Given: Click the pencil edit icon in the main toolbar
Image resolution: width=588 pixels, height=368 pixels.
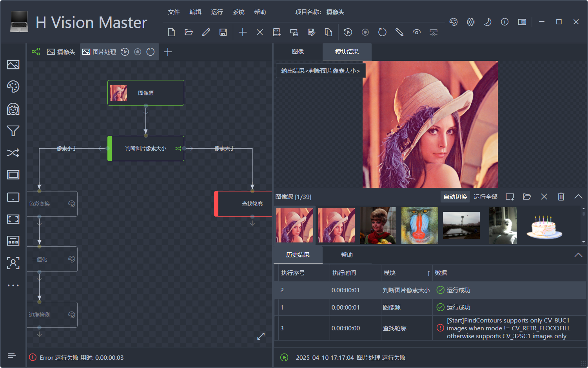Looking at the screenshot, I should (x=206, y=32).
